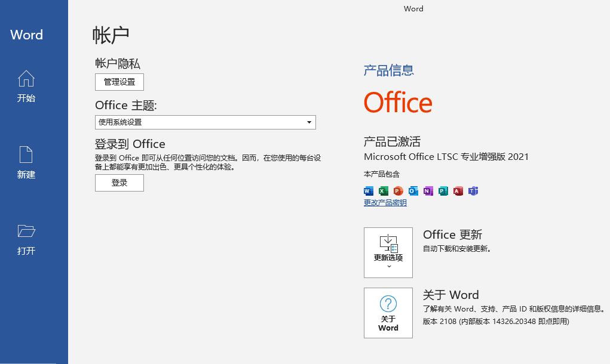Click the Office 主题: label
Viewport: 610px width, 364px height.
126,105
